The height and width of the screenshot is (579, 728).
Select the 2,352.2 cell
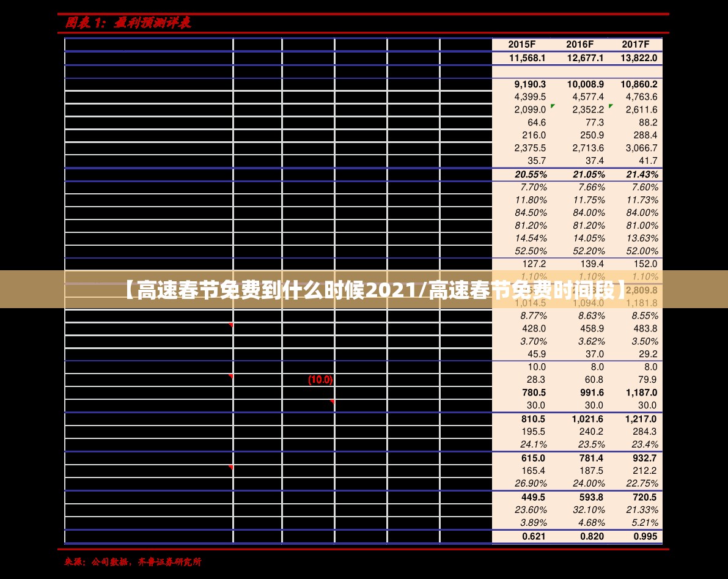point(588,110)
